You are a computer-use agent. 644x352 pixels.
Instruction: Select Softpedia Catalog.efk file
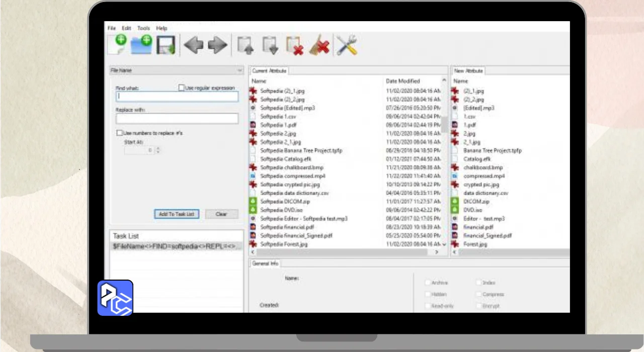pyautogui.click(x=285, y=159)
